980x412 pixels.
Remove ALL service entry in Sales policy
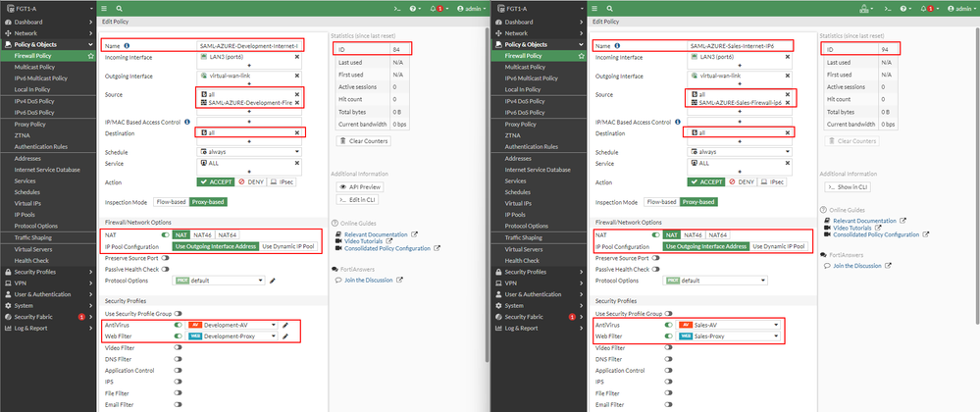[788, 163]
